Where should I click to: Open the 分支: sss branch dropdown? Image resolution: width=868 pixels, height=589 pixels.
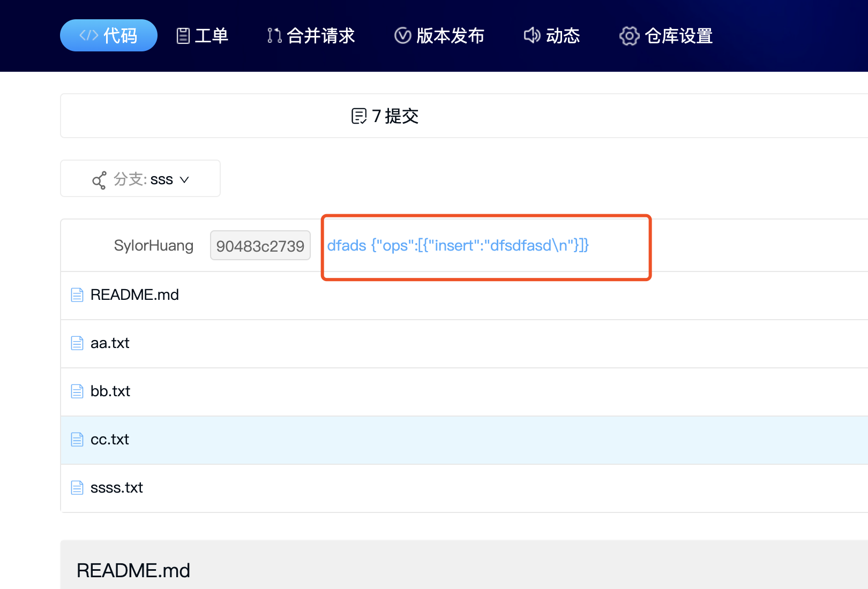(140, 178)
